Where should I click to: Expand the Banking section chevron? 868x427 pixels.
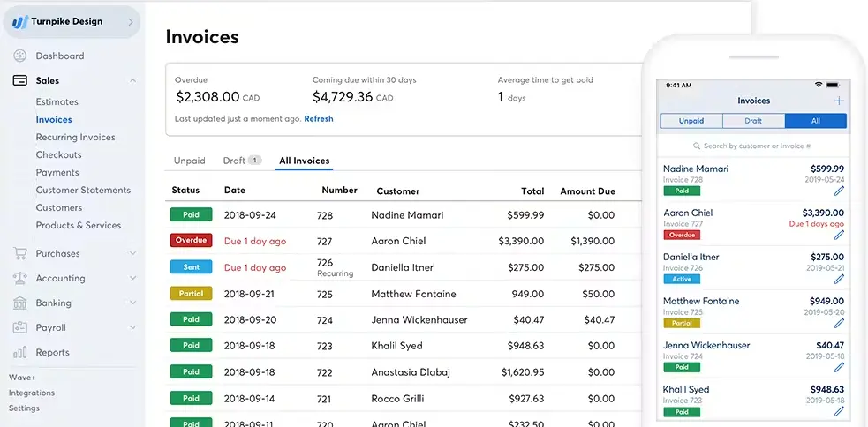click(132, 303)
